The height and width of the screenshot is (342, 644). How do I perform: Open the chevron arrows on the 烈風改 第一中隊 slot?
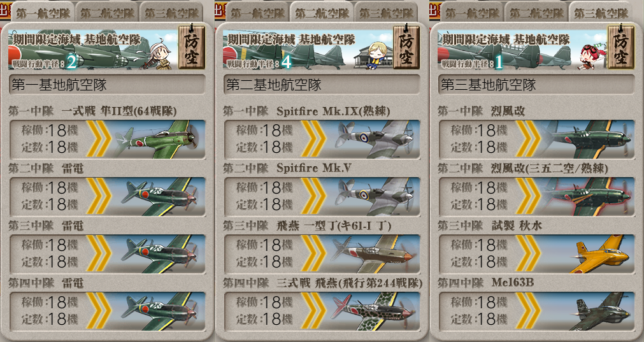coord(528,139)
